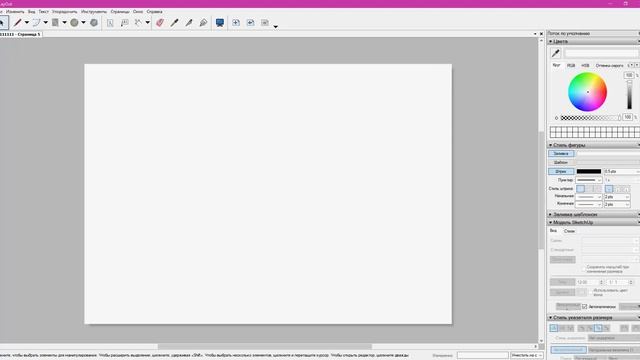This screenshot has height=360, width=640.
Task: Click the Страница 5 document tab
Action: 20,35
